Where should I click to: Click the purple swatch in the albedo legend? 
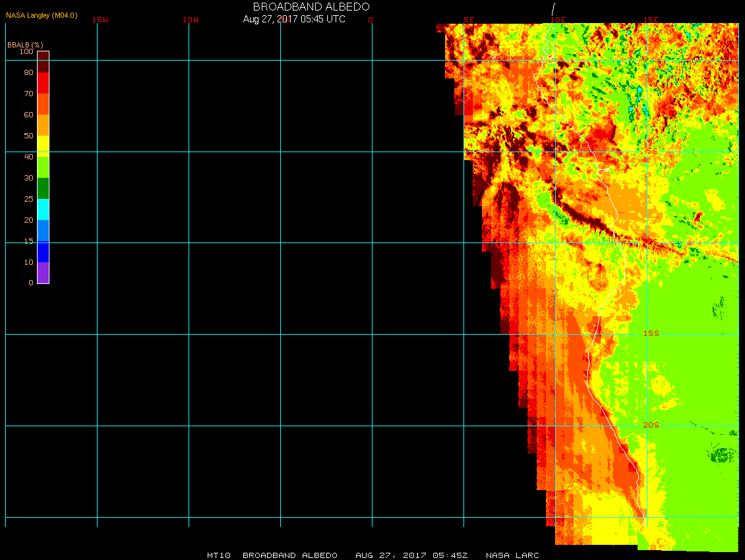tap(43, 273)
